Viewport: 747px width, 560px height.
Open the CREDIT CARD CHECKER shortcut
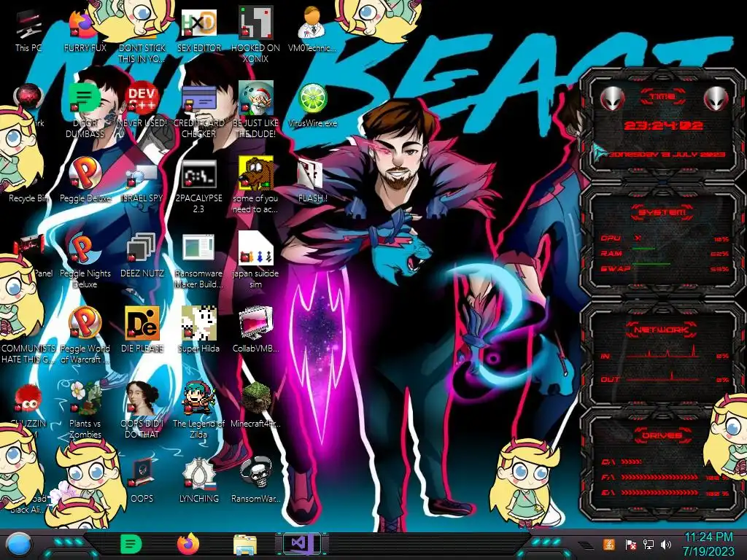(198, 111)
